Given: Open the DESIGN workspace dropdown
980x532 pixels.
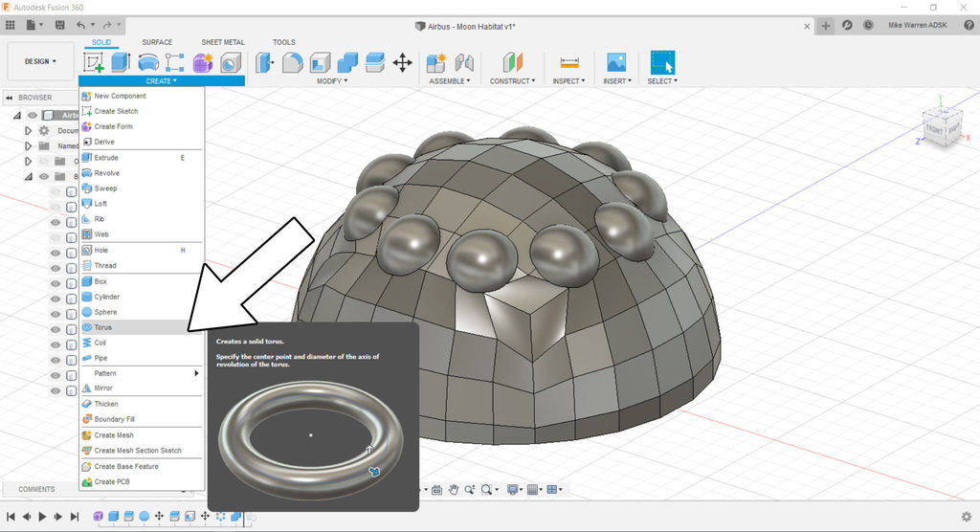Looking at the screenshot, I should point(40,61).
